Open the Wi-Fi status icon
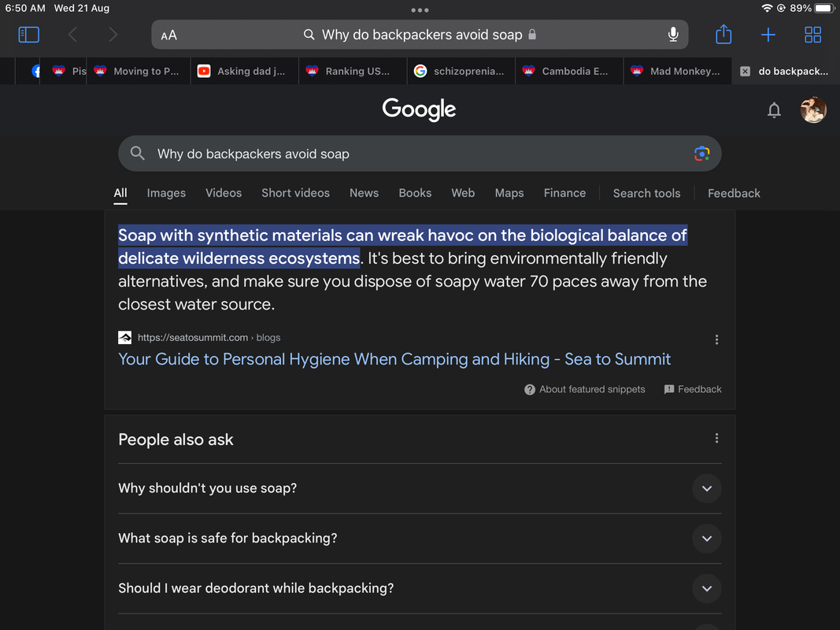This screenshot has height=630, width=840. coord(767,8)
